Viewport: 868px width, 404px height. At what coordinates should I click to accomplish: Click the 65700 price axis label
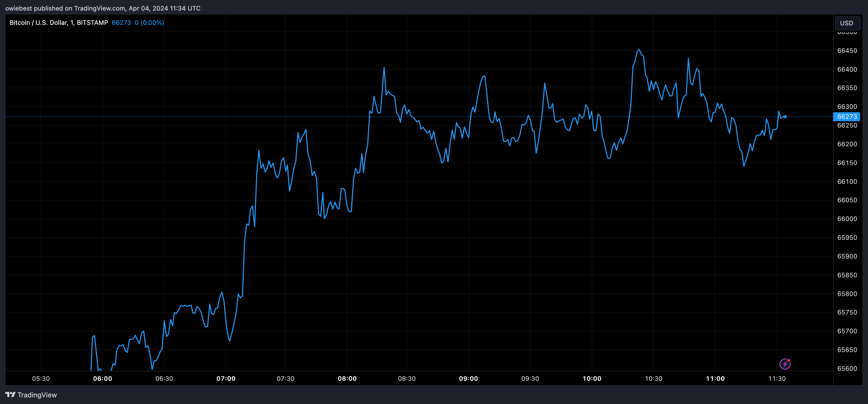tap(847, 331)
